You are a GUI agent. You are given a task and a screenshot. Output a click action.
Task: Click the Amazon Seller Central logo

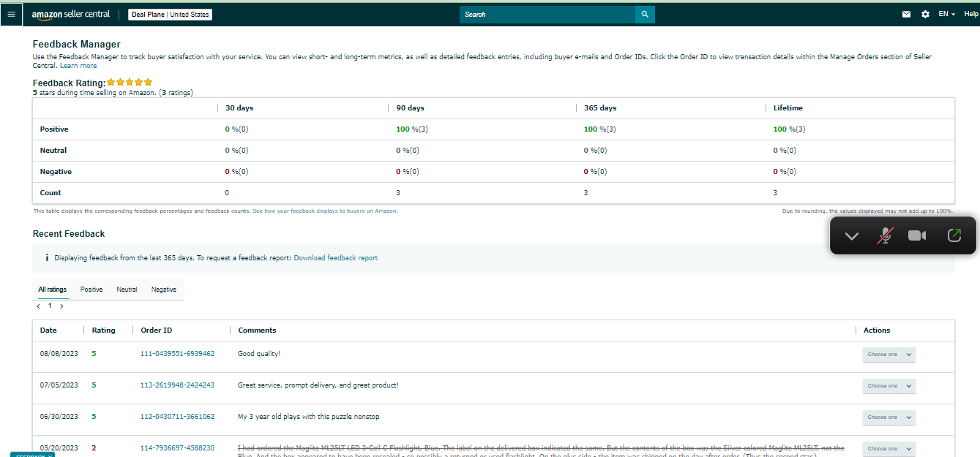tap(71, 14)
